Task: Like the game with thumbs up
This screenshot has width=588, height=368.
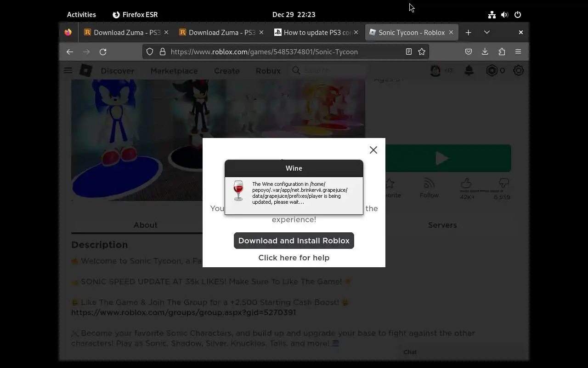Action: (466, 184)
